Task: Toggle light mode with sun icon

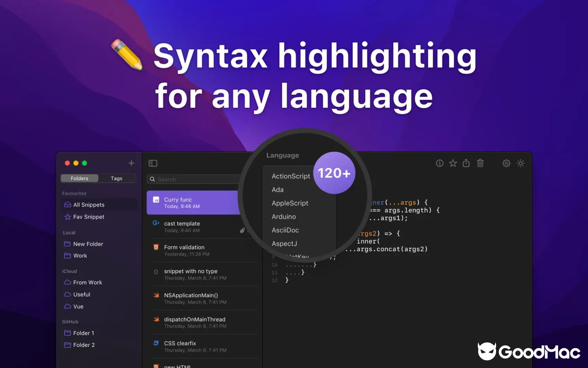Action: pos(520,163)
